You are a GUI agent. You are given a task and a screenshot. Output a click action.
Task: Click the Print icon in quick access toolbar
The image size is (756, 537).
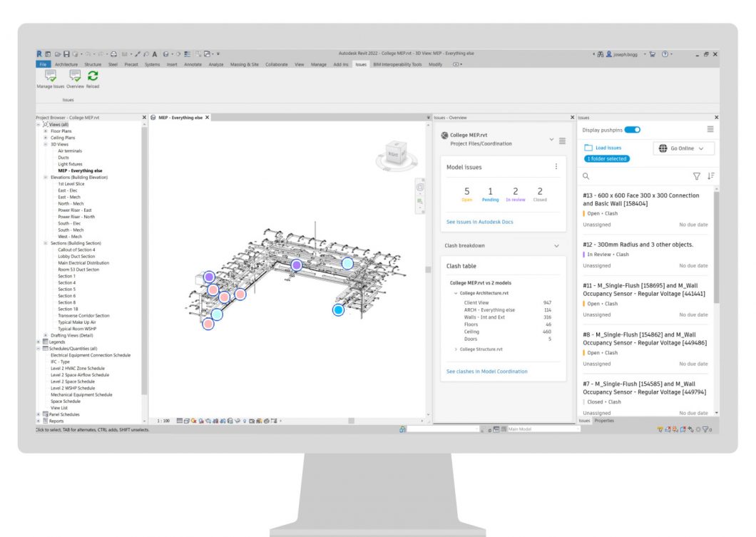(114, 54)
